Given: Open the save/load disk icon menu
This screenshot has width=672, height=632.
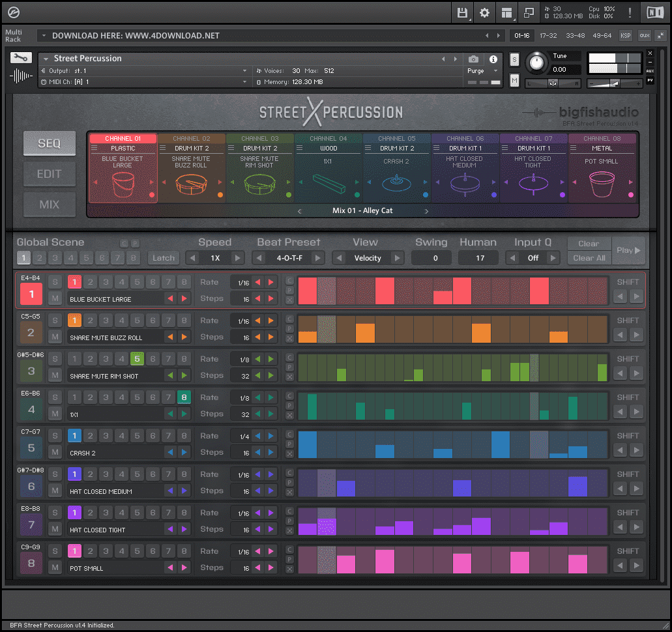Looking at the screenshot, I should tap(462, 13).
